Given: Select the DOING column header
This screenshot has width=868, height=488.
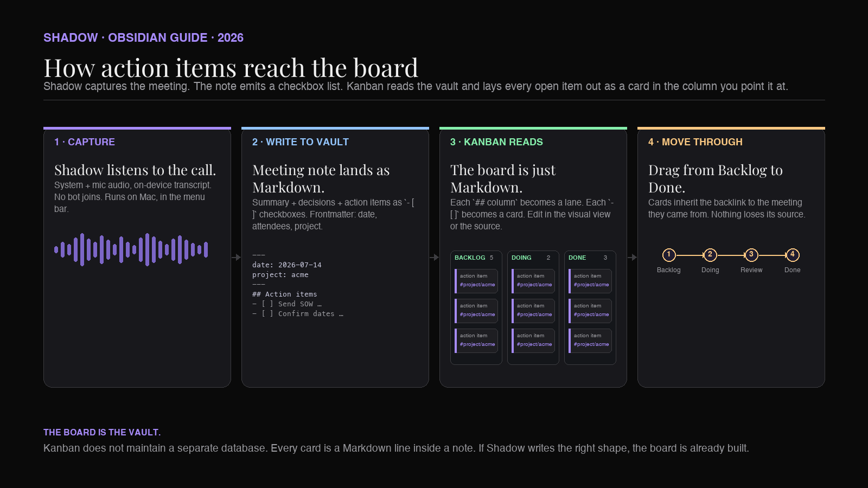Looking at the screenshot, I should point(521,258).
